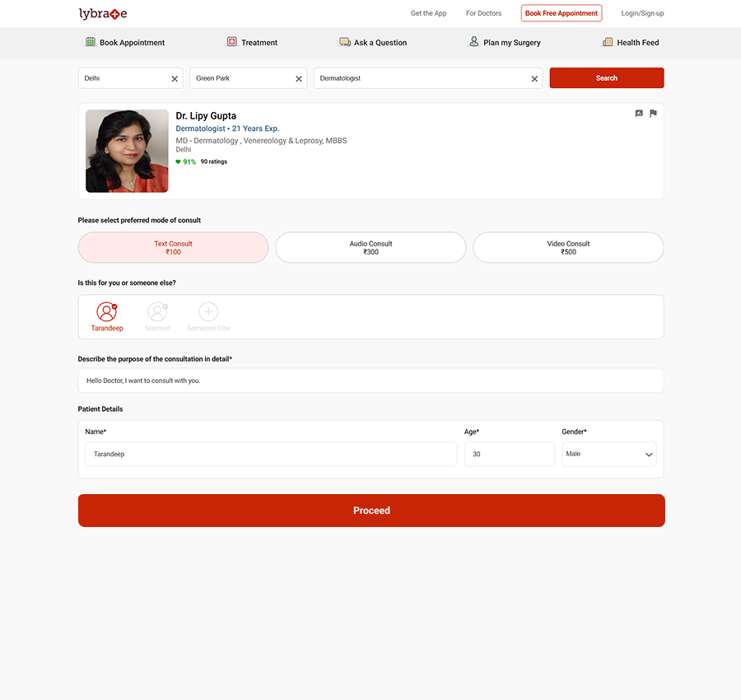Select Audio Consult for ₹300
Screen dimensions: 741x700
(x=370, y=247)
